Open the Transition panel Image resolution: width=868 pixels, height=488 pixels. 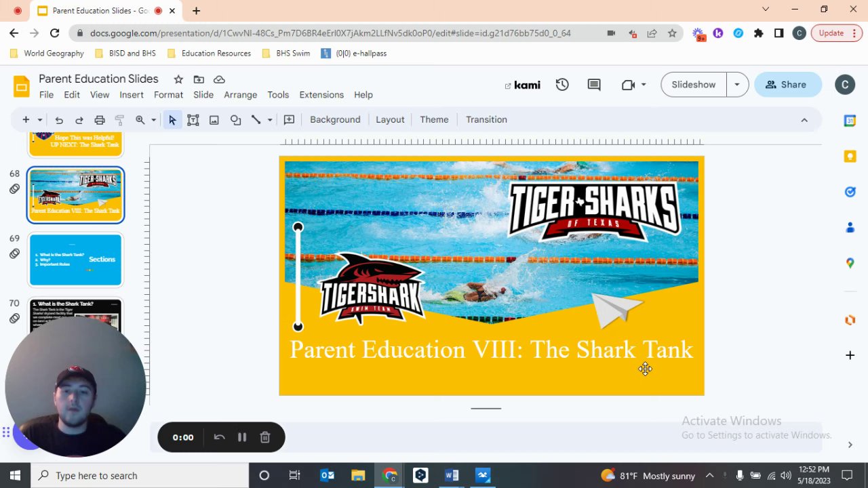[x=486, y=120]
